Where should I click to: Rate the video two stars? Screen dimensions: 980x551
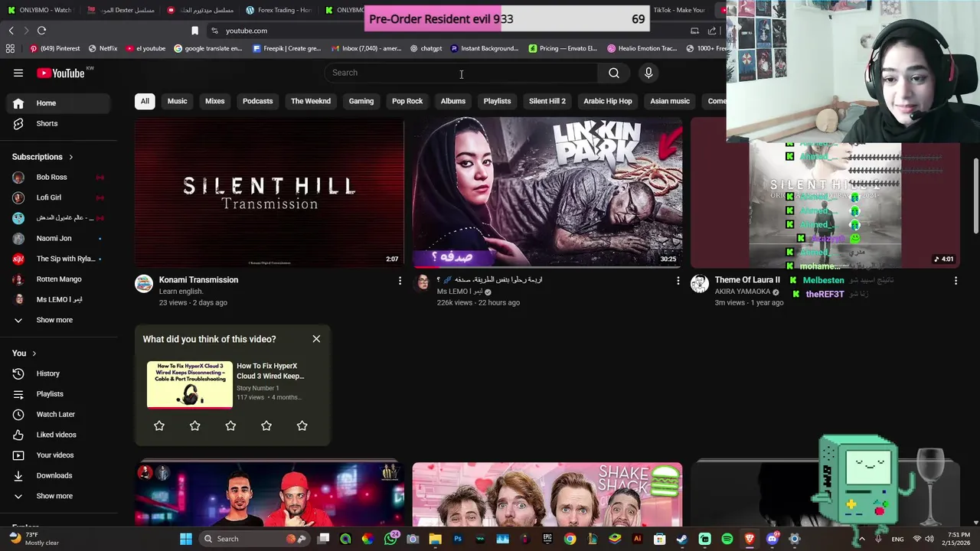(194, 425)
